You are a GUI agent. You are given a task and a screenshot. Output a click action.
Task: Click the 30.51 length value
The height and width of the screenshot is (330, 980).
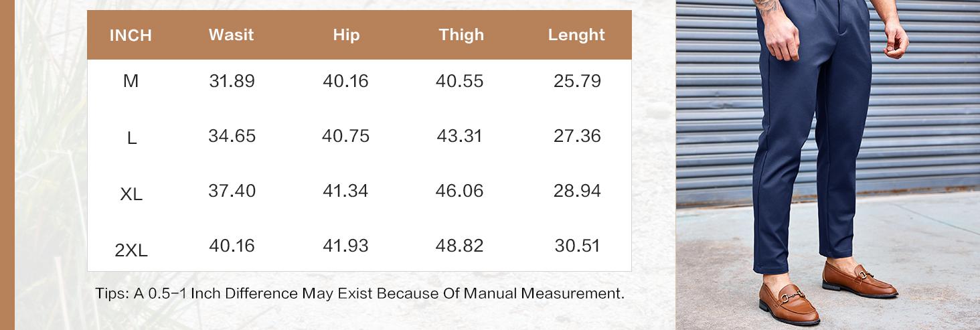click(577, 246)
